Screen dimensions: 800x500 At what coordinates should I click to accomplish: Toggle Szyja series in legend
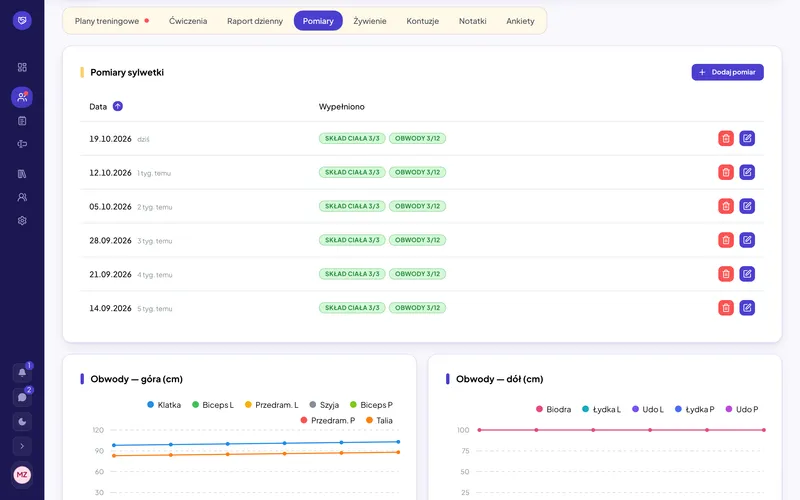coord(324,405)
